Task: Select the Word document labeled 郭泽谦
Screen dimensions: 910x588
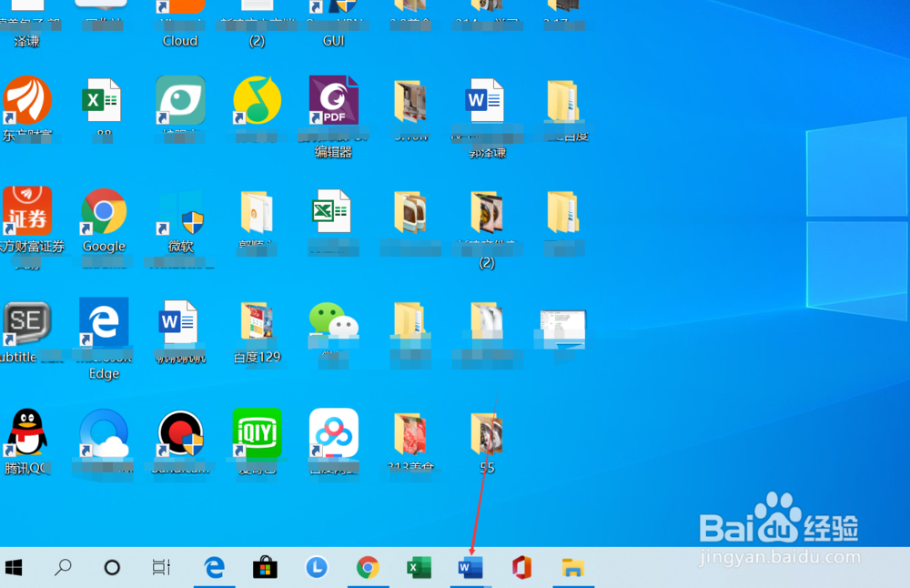Action: pos(486,100)
